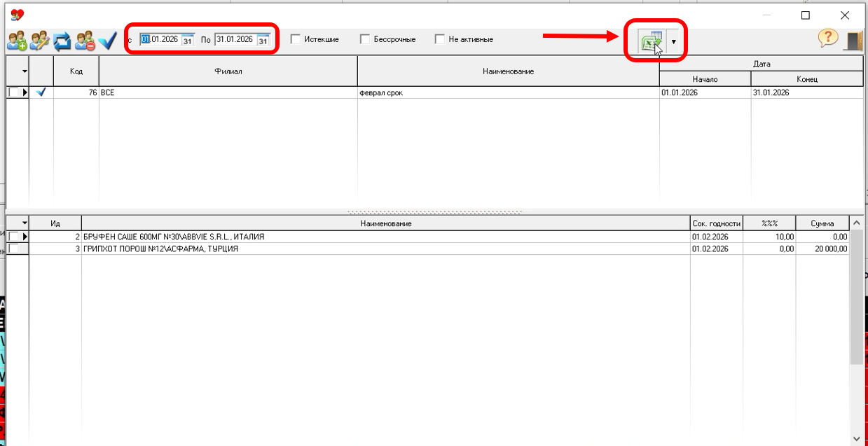868x446 pixels.
Task: Select the БРУФЕН САШЕ 600МГ row name
Action: coord(386,237)
